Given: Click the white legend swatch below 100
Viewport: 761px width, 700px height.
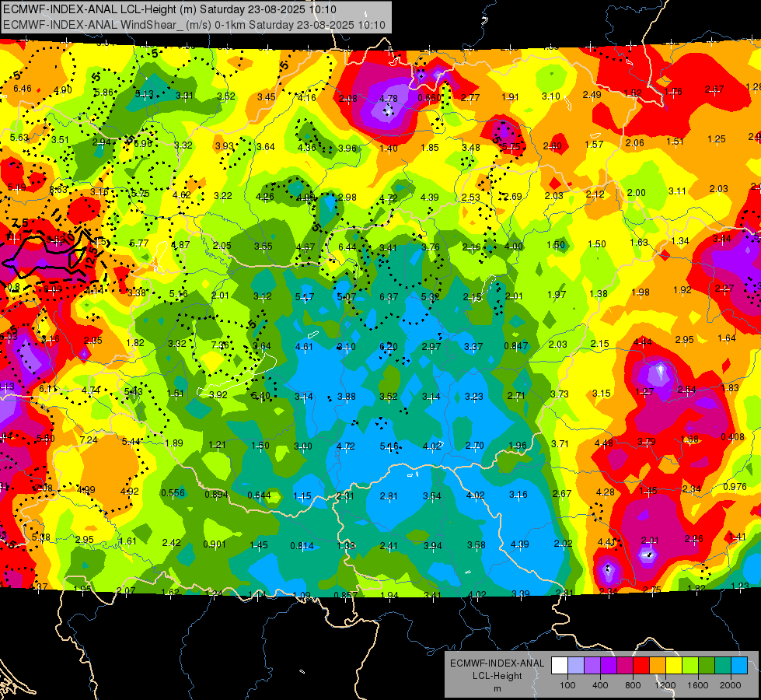Looking at the screenshot, I should coord(559,666).
